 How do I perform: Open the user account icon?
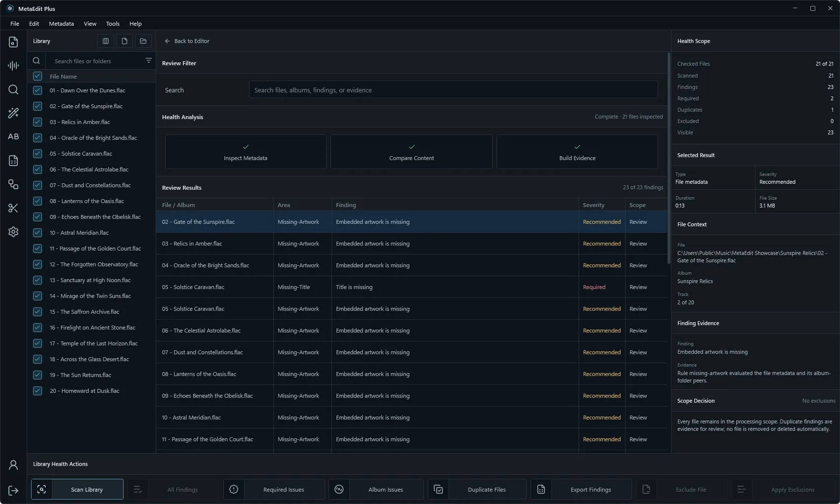point(13,465)
